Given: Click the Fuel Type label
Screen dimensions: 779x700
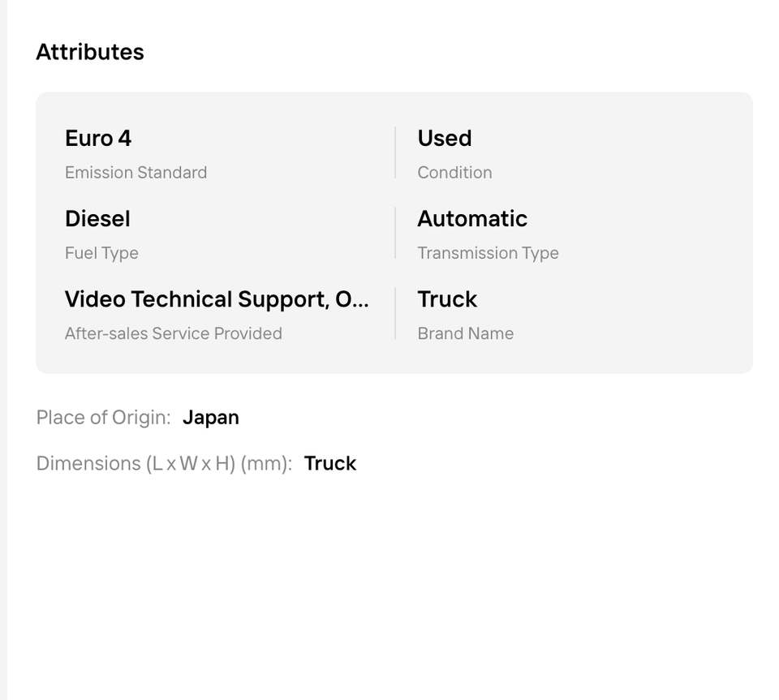Looking at the screenshot, I should point(101,253).
